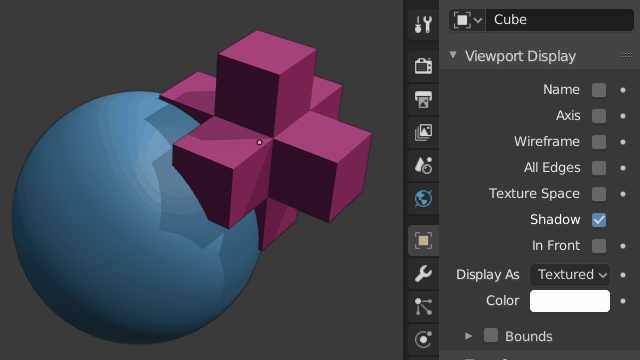Image resolution: width=640 pixels, height=360 pixels.
Task: Click the cube's origin point dot
Action: pyautogui.click(x=259, y=142)
